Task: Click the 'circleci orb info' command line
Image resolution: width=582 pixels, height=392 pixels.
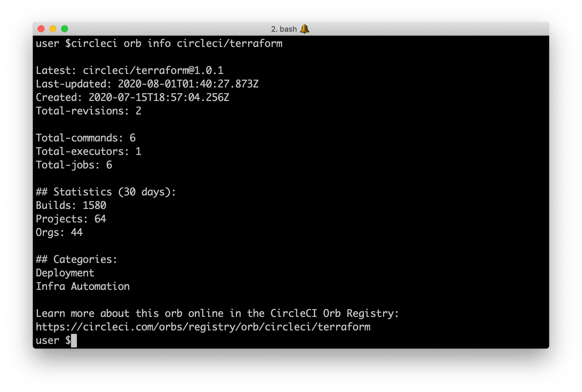Action: [159, 44]
